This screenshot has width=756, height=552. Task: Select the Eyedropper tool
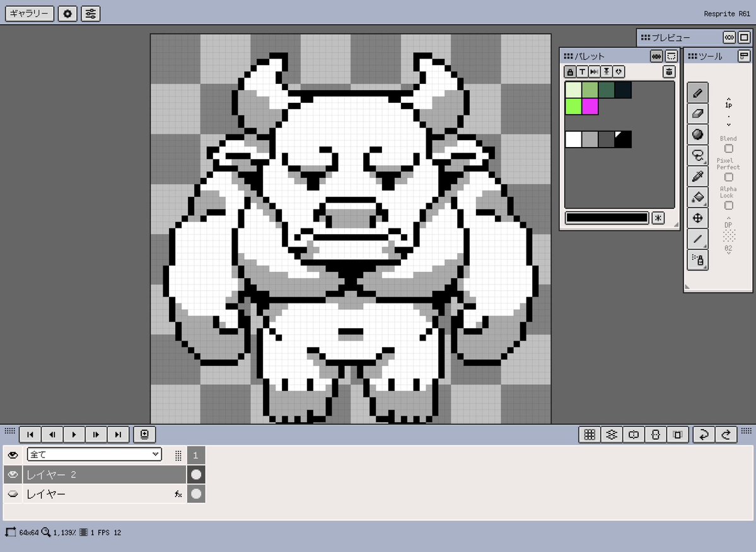point(697,176)
